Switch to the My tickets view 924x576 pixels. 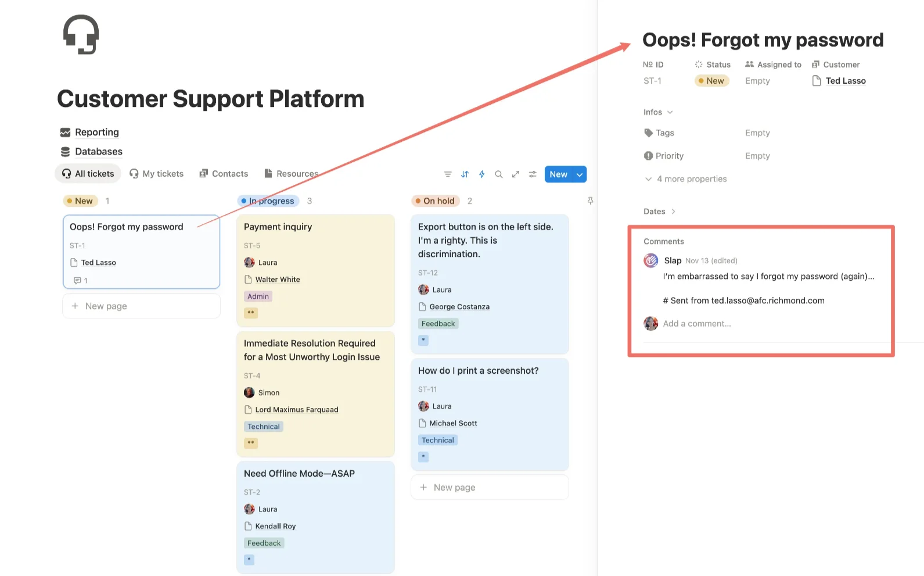pyautogui.click(x=156, y=173)
